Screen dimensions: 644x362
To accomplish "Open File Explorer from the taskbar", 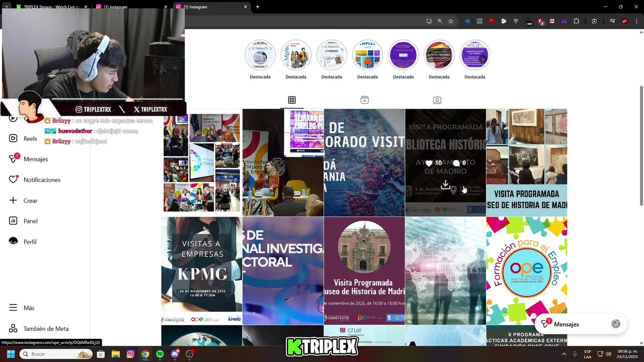I will (x=115, y=354).
